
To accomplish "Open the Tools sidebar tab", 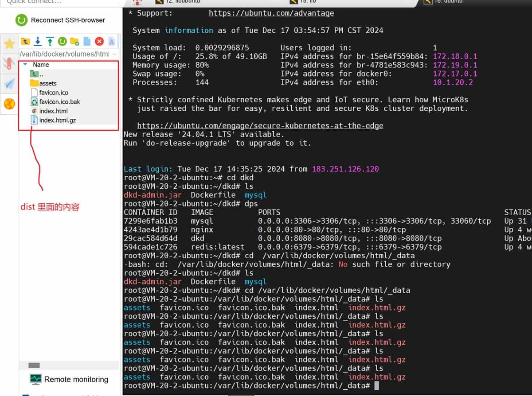I will point(9,63).
